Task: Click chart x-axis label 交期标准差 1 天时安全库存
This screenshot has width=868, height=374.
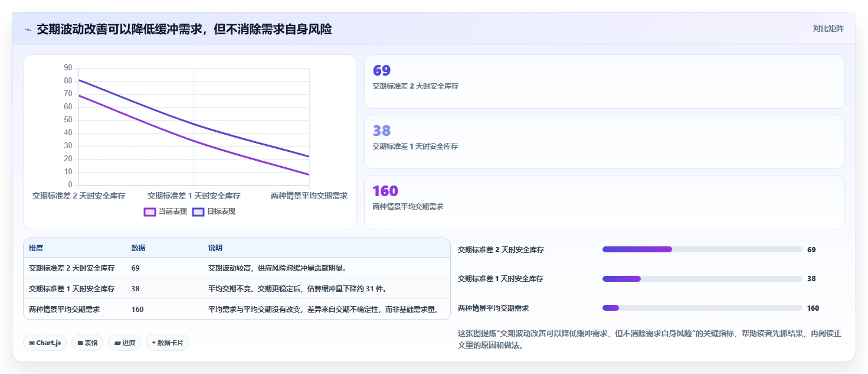Action: point(194,196)
